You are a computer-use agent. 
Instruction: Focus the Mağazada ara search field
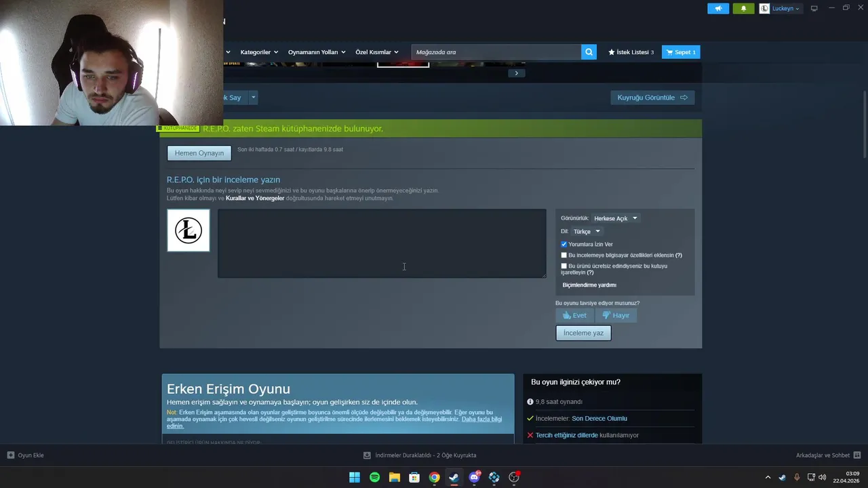pyautogui.click(x=496, y=52)
